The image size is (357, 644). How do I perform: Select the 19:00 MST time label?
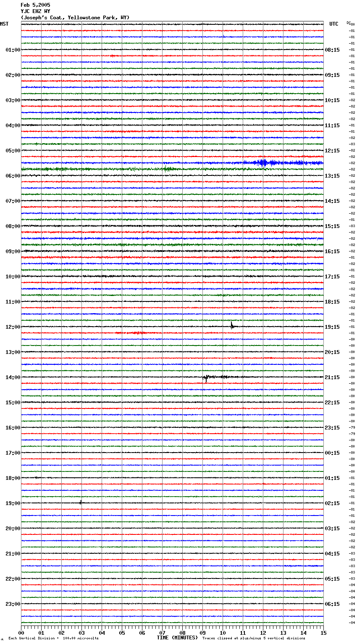point(13,503)
